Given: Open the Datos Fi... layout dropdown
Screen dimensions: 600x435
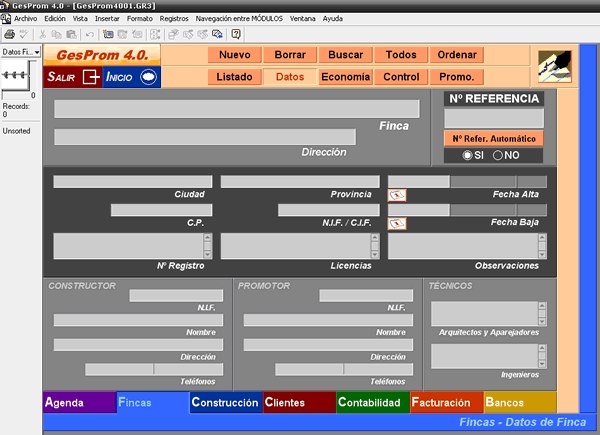Looking at the screenshot, I should [21, 52].
